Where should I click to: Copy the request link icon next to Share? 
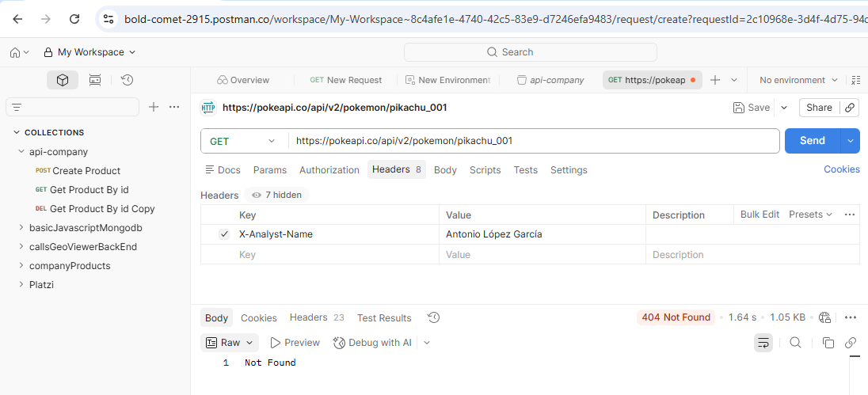pyautogui.click(x=850, y=108)
